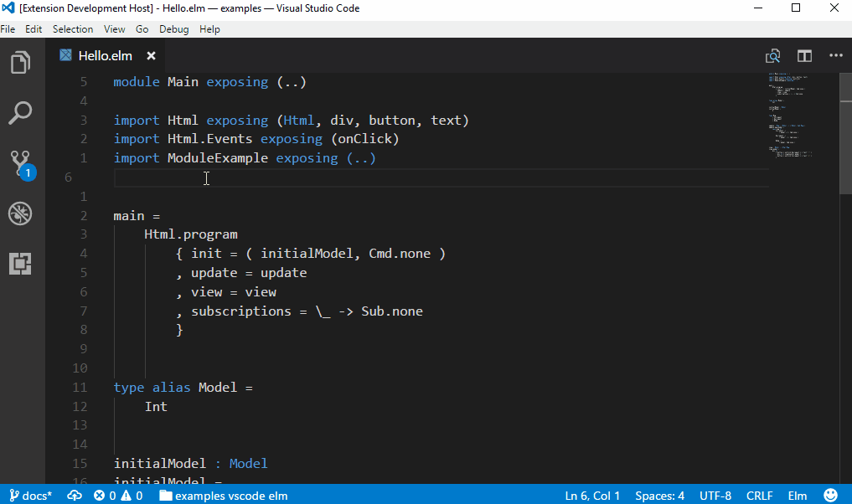
Task: Change end of line sequence CRLF
Action: point(760,496)
